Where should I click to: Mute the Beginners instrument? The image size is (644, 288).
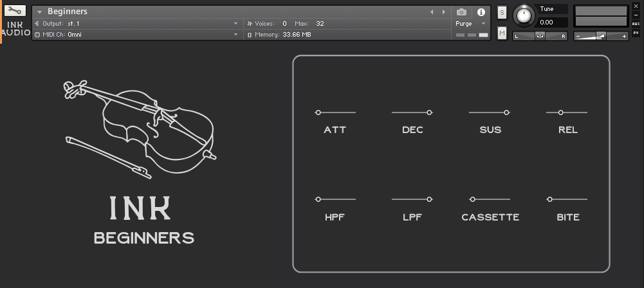click(502, 33)
